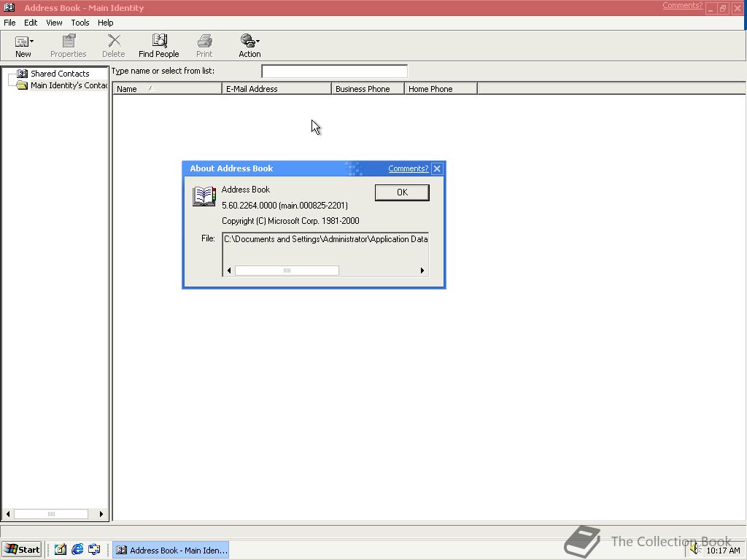Close the About Address Book dialog

click(437, 168)
